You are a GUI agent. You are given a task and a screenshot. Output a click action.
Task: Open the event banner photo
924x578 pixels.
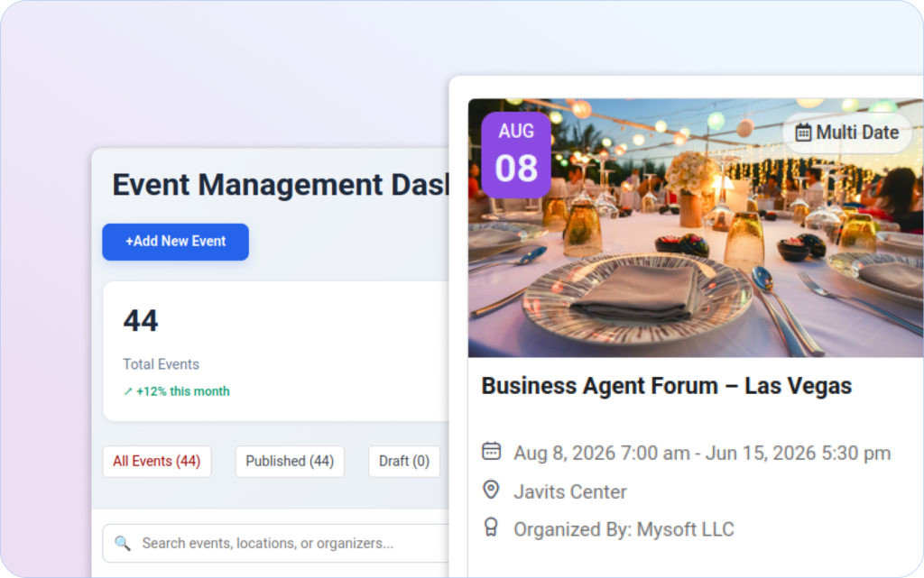(696, 228)
